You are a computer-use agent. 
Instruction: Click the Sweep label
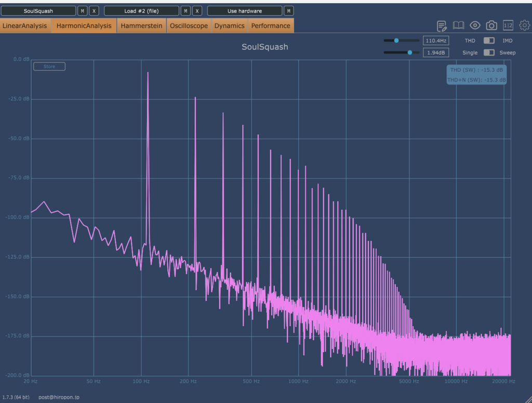508,52
